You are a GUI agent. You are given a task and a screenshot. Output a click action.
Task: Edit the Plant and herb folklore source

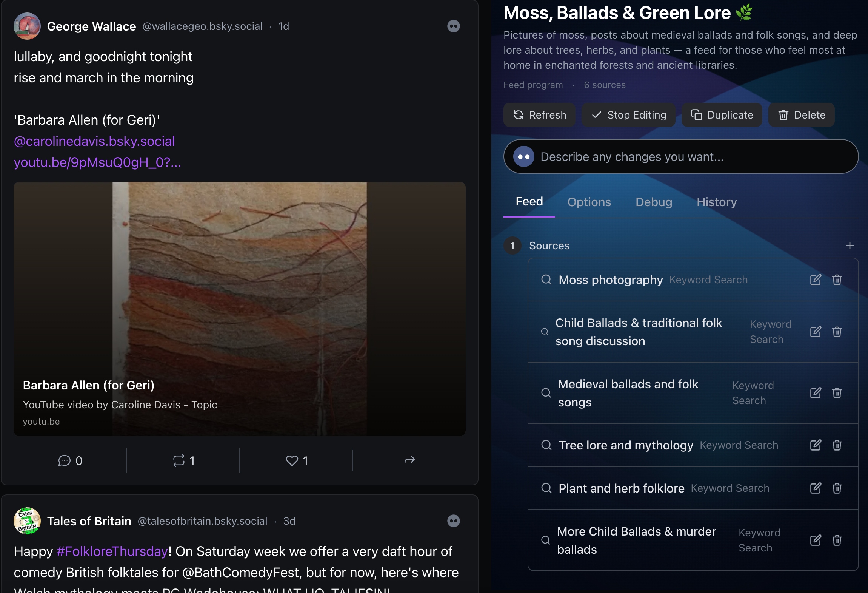[x=816, y=488]
